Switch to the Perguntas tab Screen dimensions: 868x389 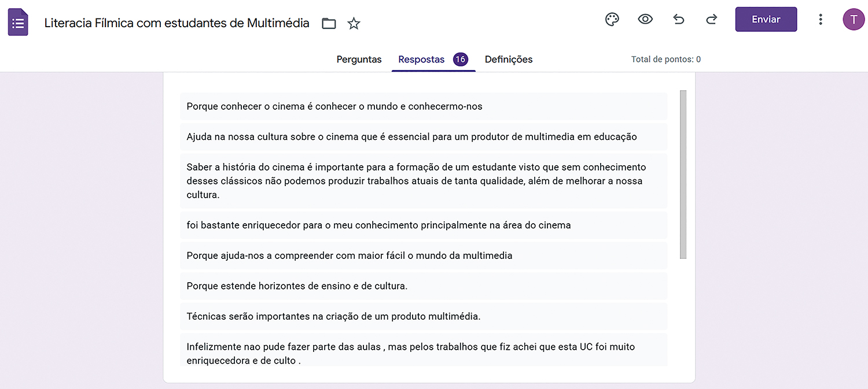(359, 60)
